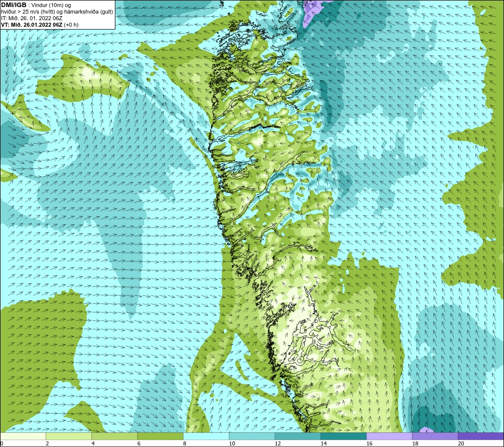Click the '(+0 h)' forecast offset text
This screenshot has height=447, width=504.
coord(71,25)
